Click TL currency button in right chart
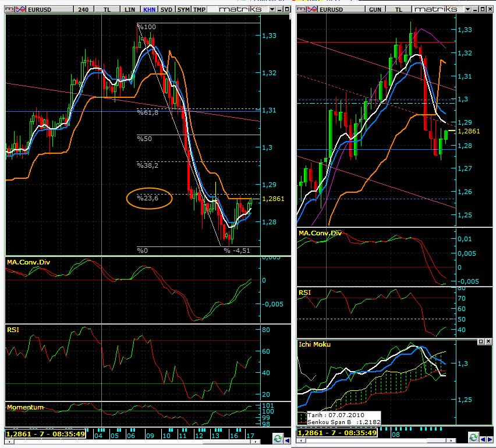 pos(399,10)
